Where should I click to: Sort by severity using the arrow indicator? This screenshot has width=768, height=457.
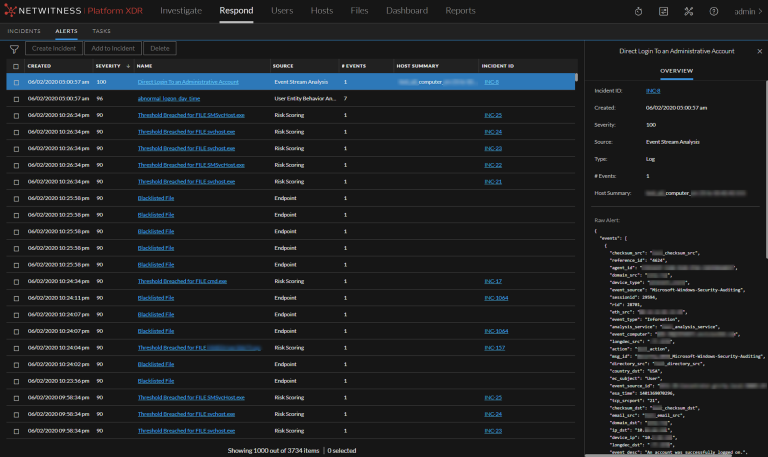coord(126,66)
